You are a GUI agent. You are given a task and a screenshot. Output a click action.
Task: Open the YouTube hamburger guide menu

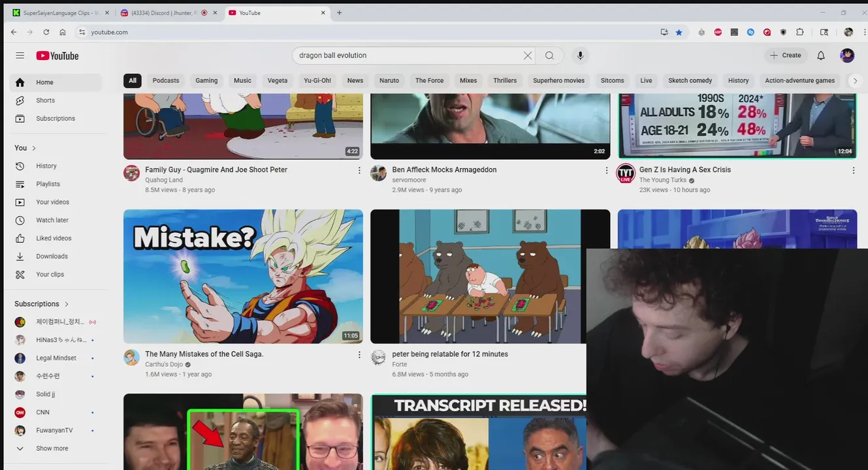point(20,55)
